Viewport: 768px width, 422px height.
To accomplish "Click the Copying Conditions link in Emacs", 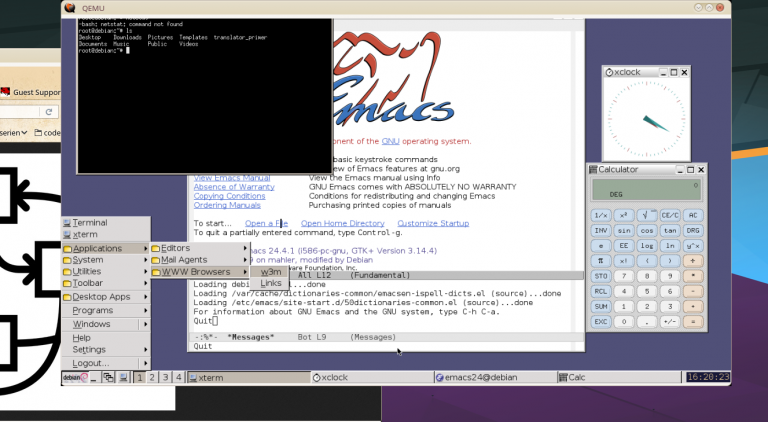I will [229, 196].
